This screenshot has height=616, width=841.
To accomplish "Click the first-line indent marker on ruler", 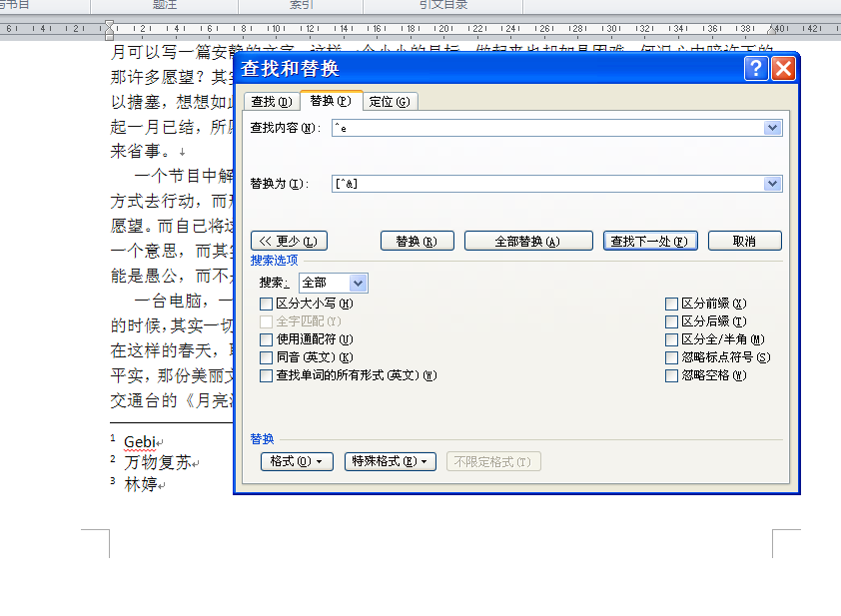I will (109, 25).
